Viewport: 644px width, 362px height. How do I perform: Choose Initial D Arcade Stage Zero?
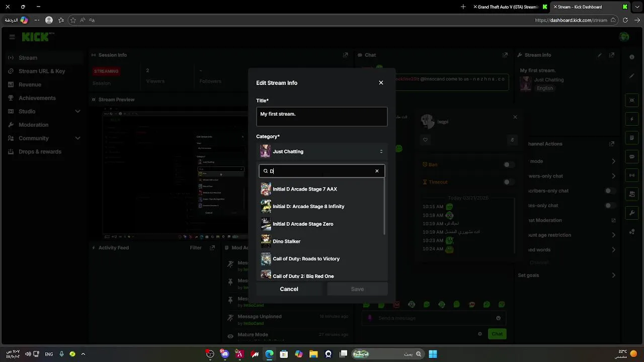click(321, 224)
